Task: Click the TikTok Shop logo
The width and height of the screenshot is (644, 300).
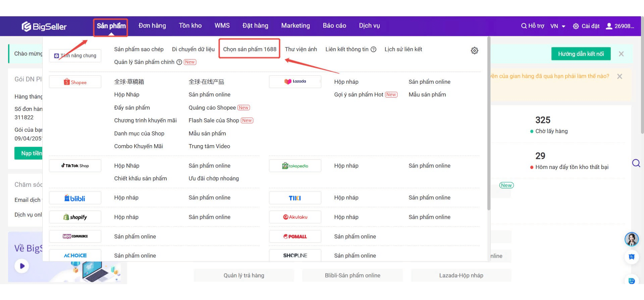Action: pyautogui.click(x=75, y=166)
